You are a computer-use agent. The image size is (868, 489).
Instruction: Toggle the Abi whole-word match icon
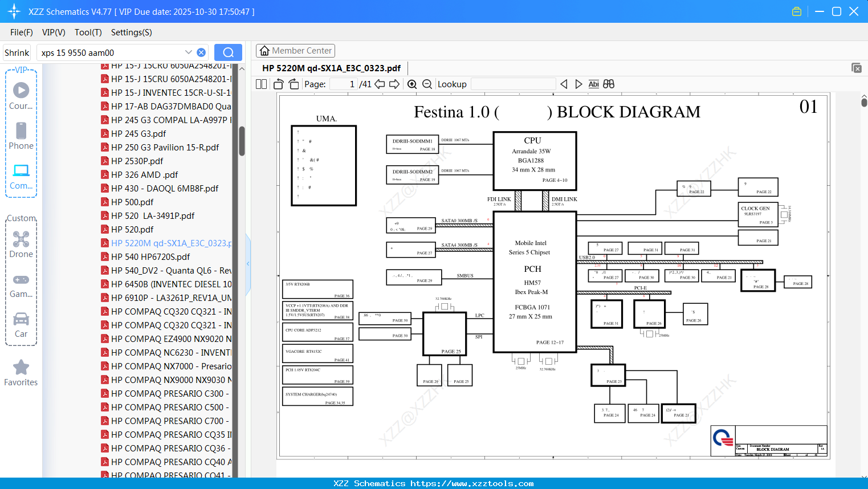coord(593,84)
